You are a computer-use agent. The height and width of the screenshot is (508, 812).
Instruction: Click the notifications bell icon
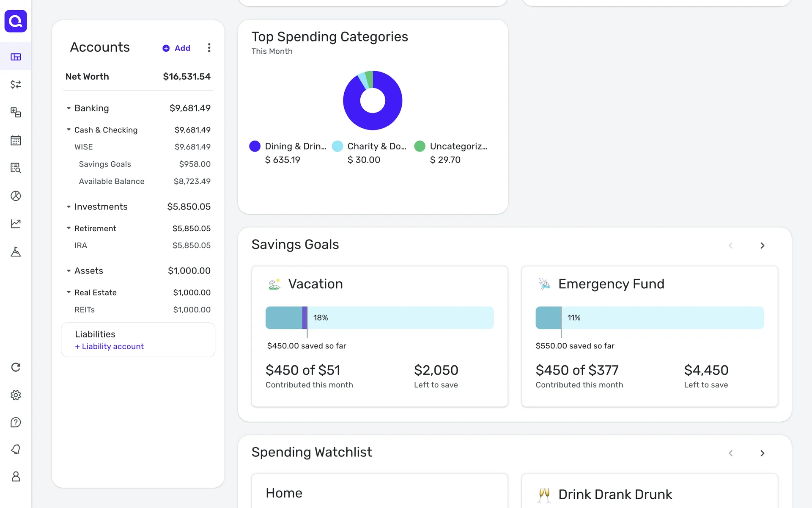tap(16, 449)
